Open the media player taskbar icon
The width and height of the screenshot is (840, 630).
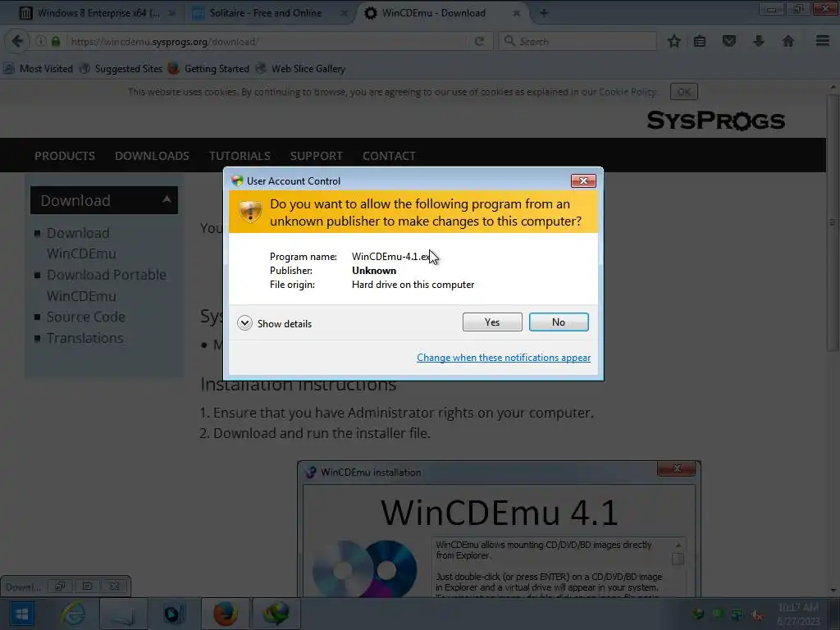pos(173,614)
